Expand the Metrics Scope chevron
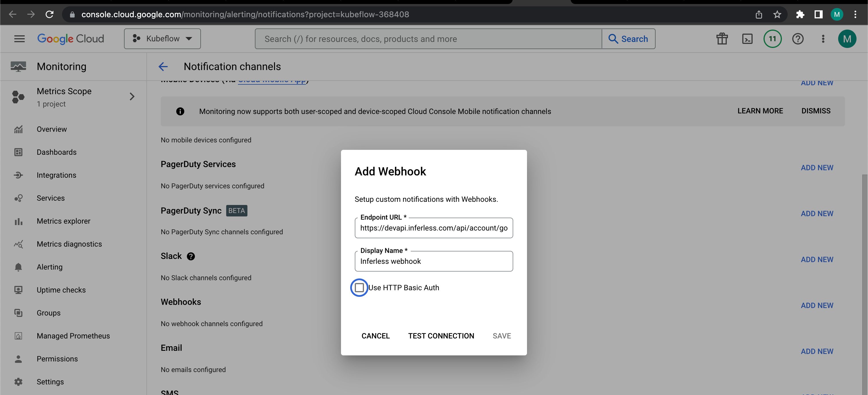Image resolution: width=868 pixels, height=395 pixels. (132, 97)
